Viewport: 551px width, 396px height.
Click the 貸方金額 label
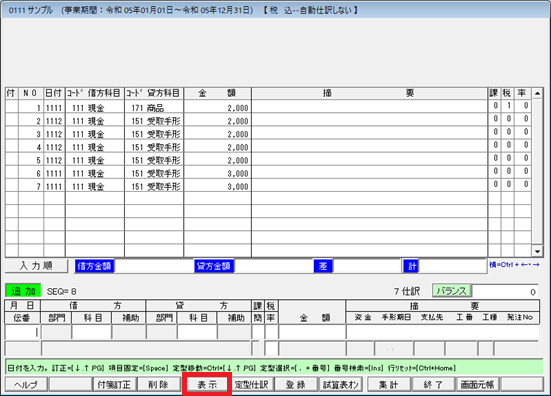click(214, 266)
